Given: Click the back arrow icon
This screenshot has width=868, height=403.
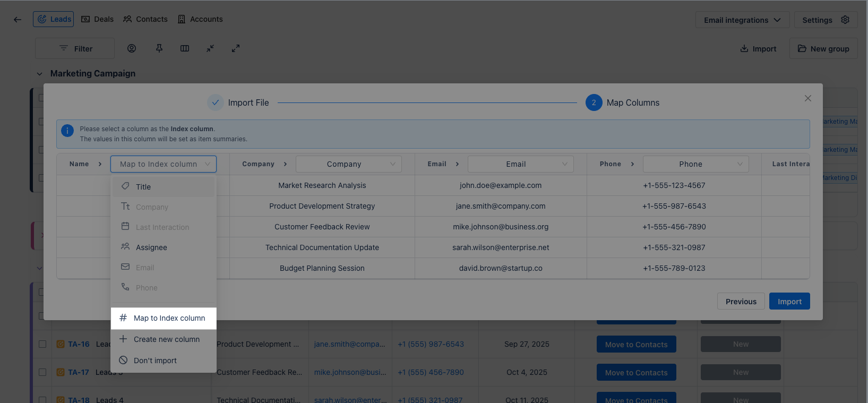Looking at the screenshot, I should click(x=18, y=20).
